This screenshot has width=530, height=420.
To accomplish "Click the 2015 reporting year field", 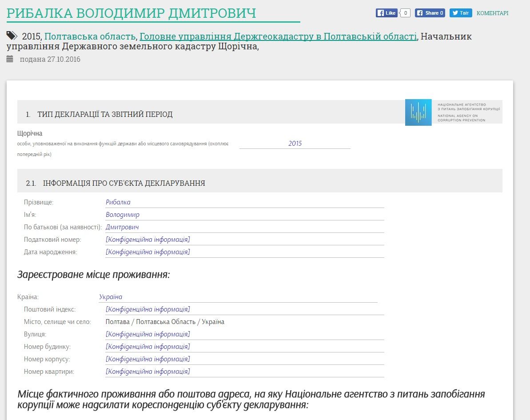I will pyautogui.click(x=295, y=143).
